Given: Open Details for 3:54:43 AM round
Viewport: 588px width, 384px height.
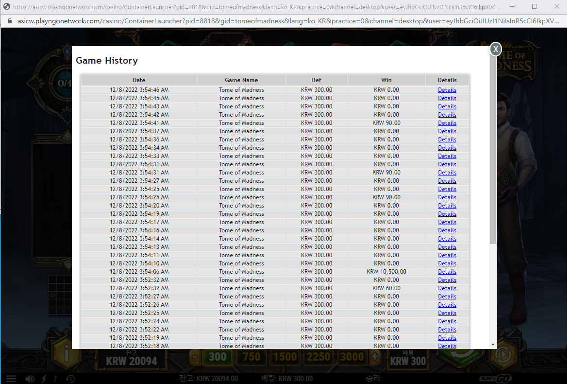Looking at the screenshot, I should pos(447,106).
